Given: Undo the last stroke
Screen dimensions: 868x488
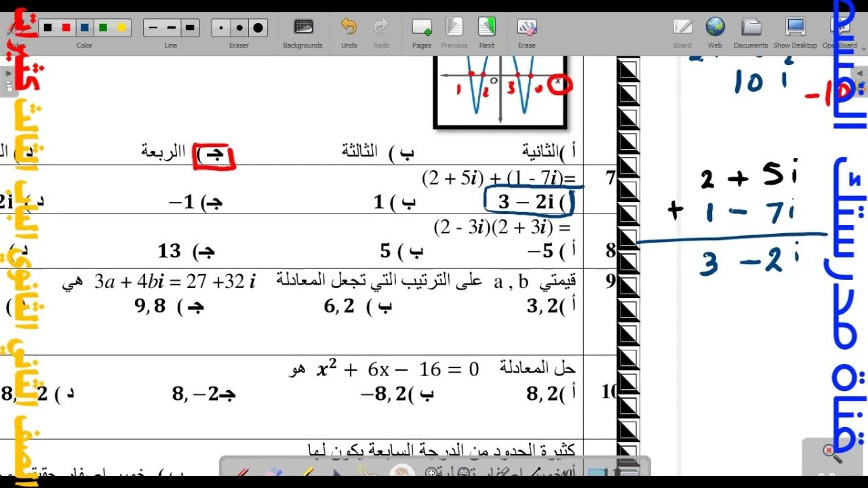Looking at the screenshot, I should [349, 33].
